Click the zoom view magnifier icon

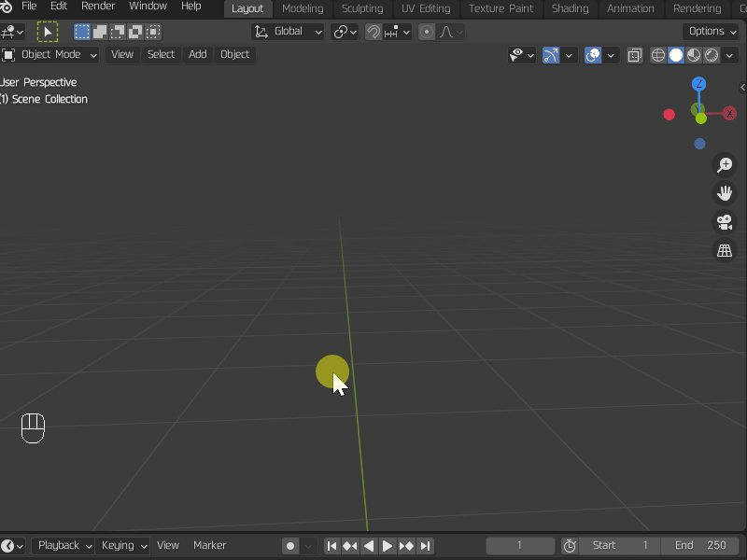[725, 165]
